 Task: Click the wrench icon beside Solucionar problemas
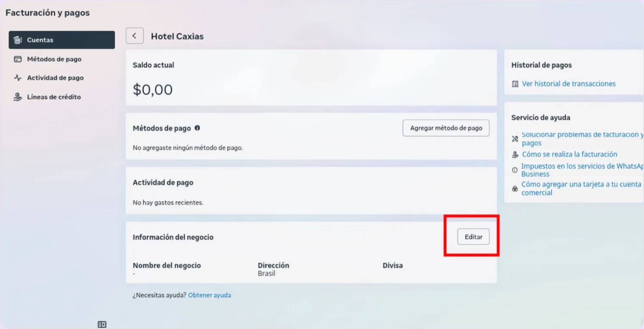click(x=515, y=139)
